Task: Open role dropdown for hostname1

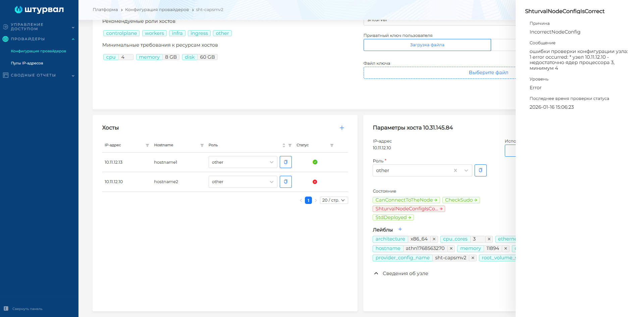Action: [x=243, y=162]
